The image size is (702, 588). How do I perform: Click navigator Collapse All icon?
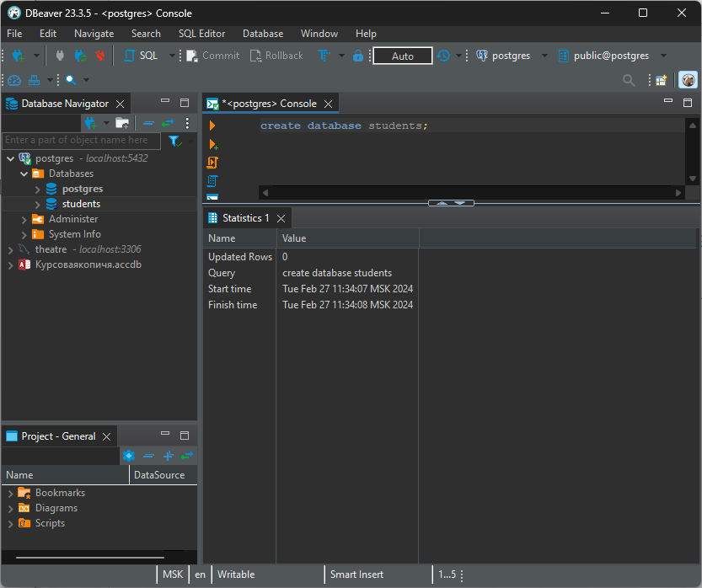[148, 123]
